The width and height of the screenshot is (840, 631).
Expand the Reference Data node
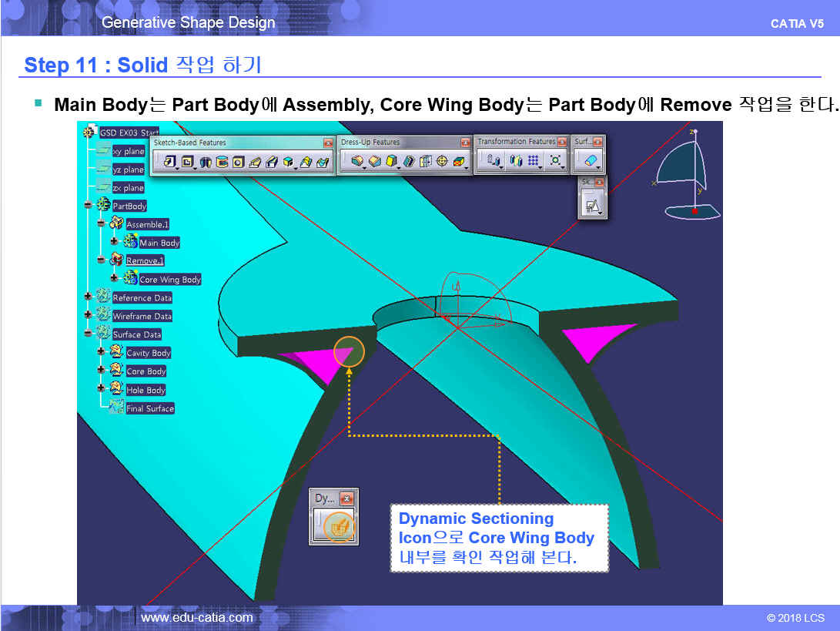tap(88, 297)
